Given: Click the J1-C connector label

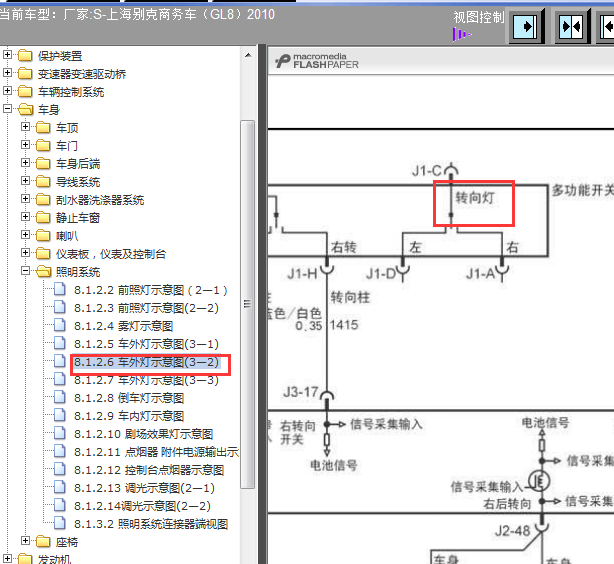Looking at the screenshot, I should 426,171.
